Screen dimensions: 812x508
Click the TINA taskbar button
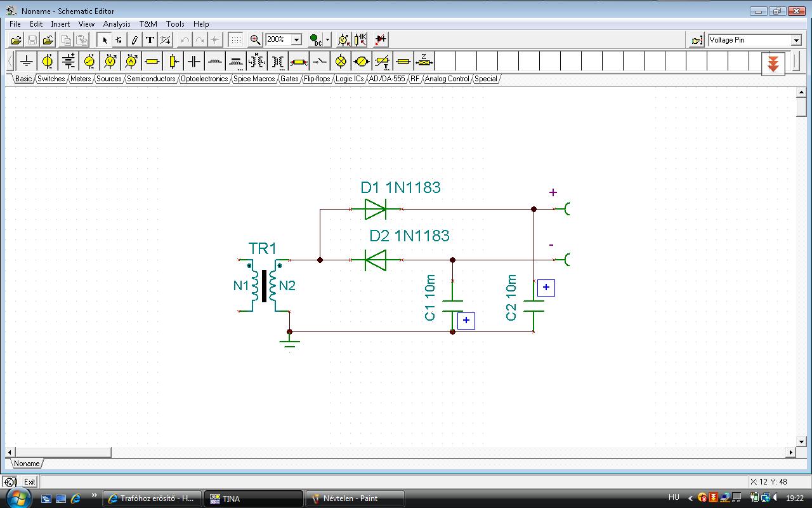[x=254, y=498]
